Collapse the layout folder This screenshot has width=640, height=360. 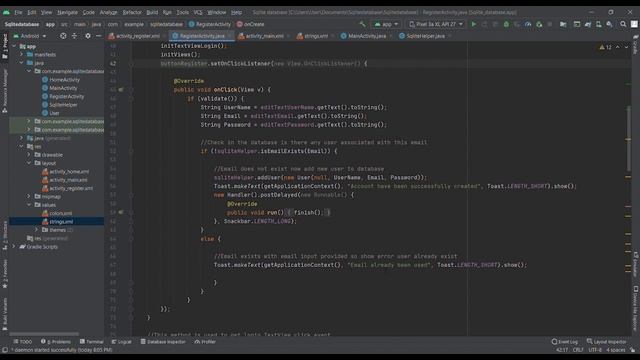29,163
